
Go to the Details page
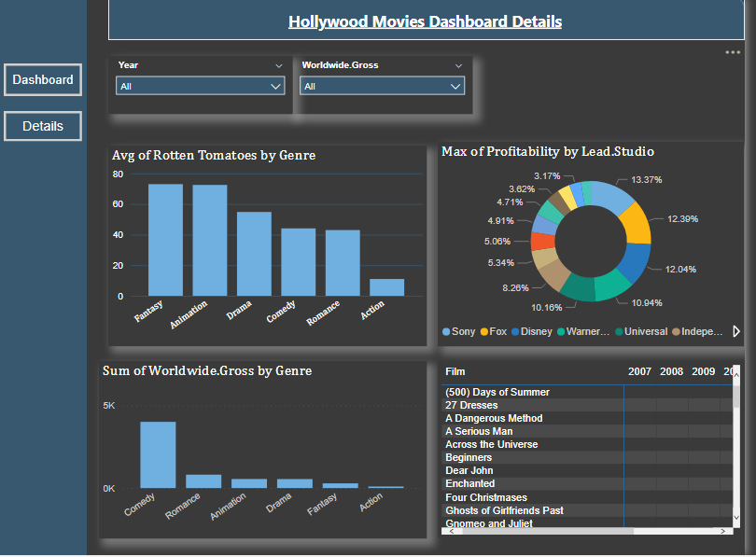[x=42, y=125]
